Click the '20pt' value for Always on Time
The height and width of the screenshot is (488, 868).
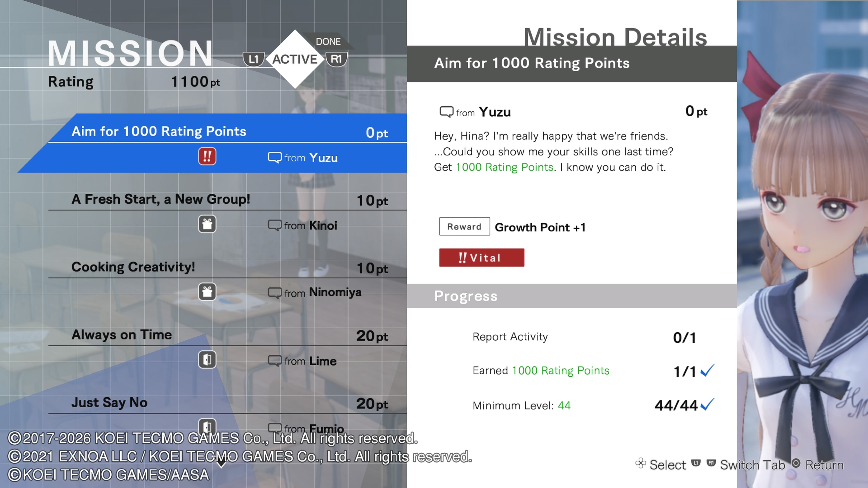click(x=372, y=336)
